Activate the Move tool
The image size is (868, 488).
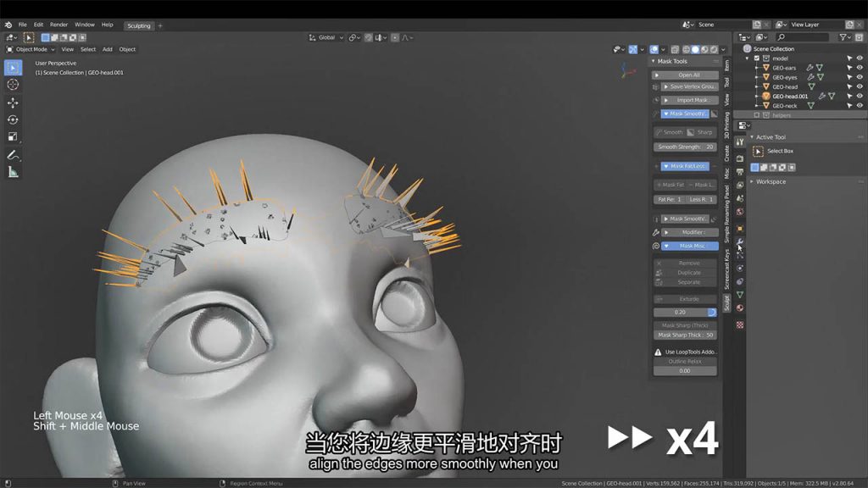[x=13, y=103]
